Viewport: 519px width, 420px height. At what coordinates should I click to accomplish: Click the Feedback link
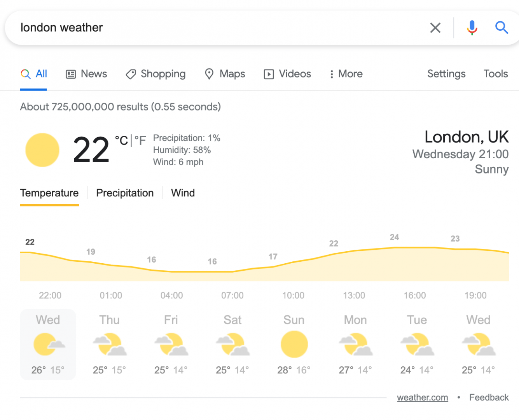coord(489,397)
